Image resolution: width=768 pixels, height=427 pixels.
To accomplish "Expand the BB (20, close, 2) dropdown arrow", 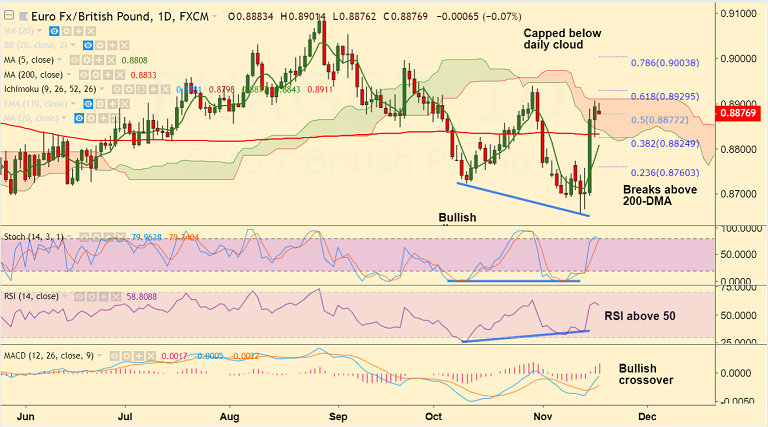I will [73, 45].
